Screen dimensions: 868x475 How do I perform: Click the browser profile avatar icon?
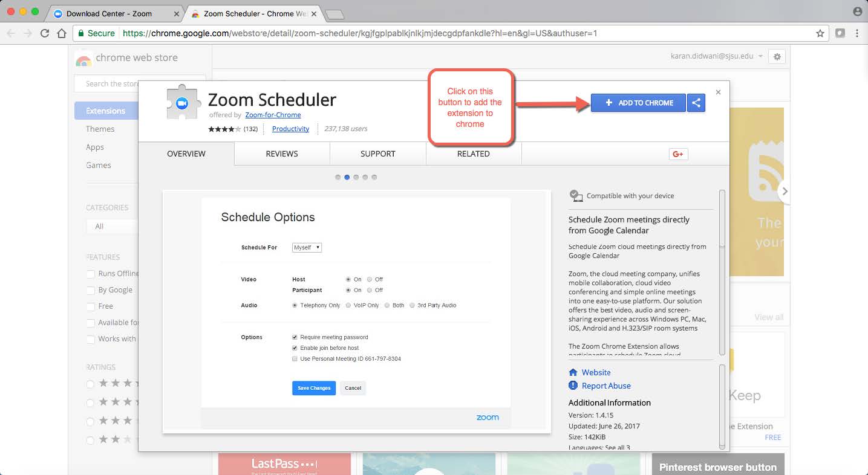pyautogui.click(x=857, y=11)
